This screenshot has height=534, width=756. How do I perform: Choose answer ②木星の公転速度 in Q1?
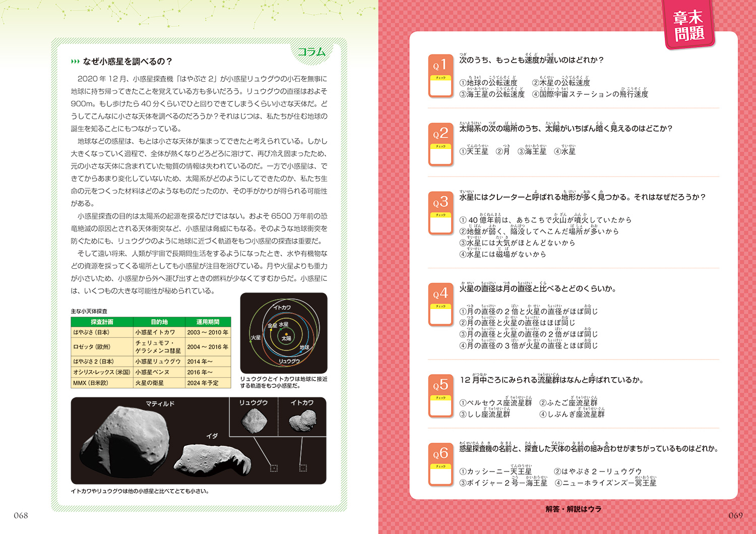point(561,82)
